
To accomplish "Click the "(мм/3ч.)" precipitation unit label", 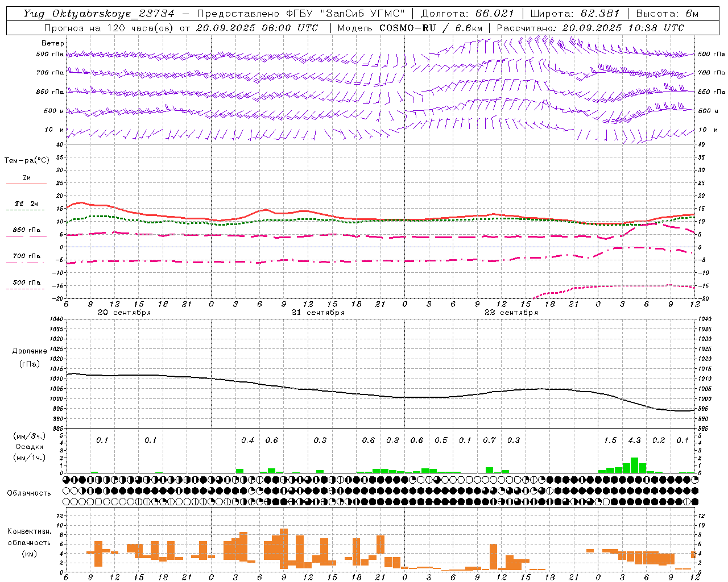I will (x=30, y=436).
